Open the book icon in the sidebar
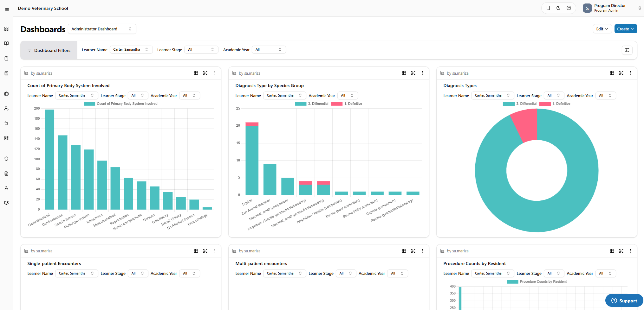The width and height of the screenshot is (644, 310). tap(6, 43)
